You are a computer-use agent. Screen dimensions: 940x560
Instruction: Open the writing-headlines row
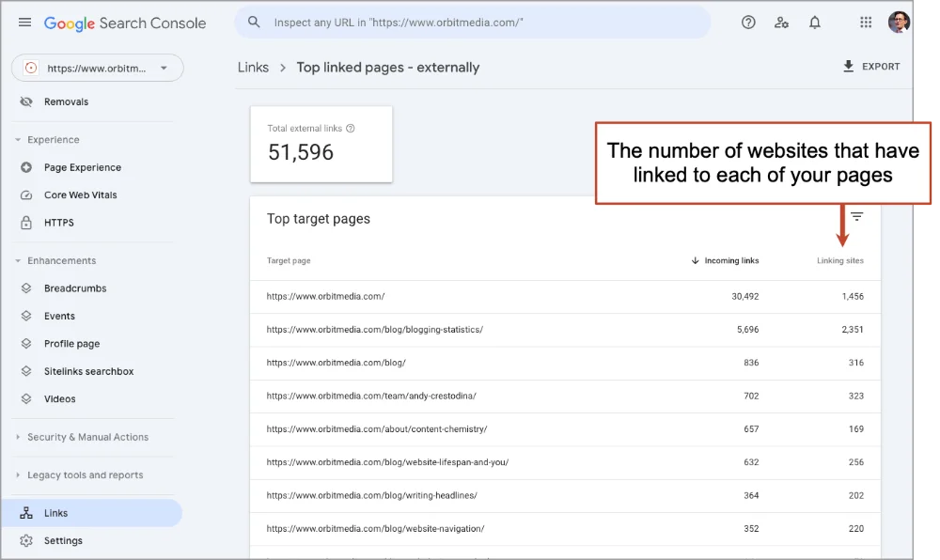point(565,496)
